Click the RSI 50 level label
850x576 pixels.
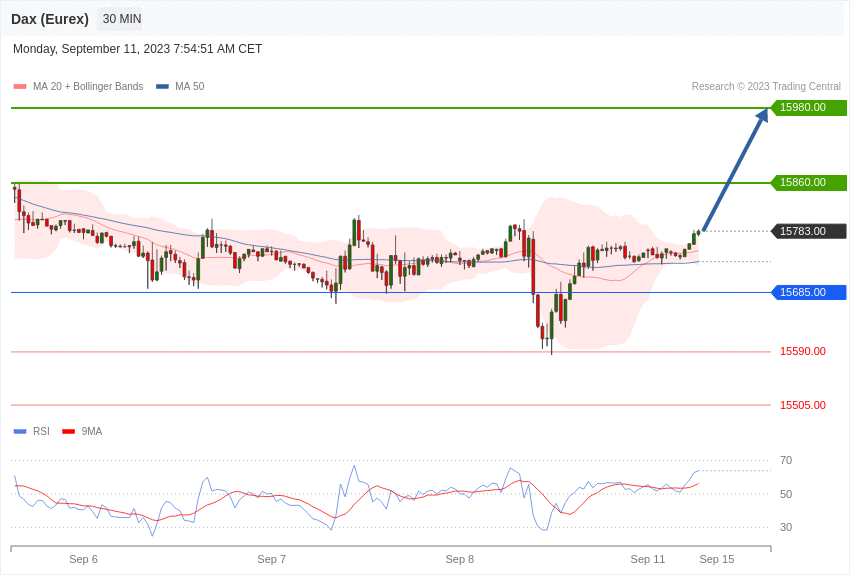(x=786, y=494)
